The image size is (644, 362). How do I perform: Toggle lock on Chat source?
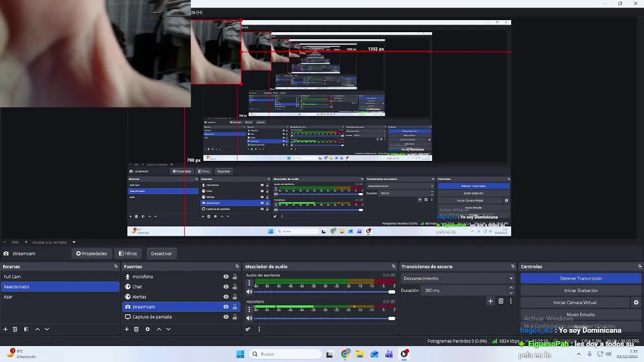(x=234, y=287)
